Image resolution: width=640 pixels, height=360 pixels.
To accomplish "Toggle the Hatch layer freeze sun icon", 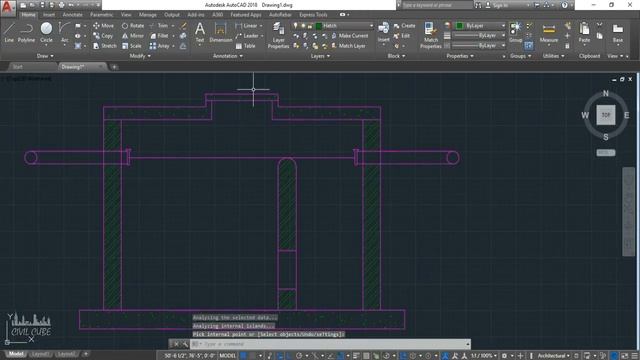I will tap(303, 26).
